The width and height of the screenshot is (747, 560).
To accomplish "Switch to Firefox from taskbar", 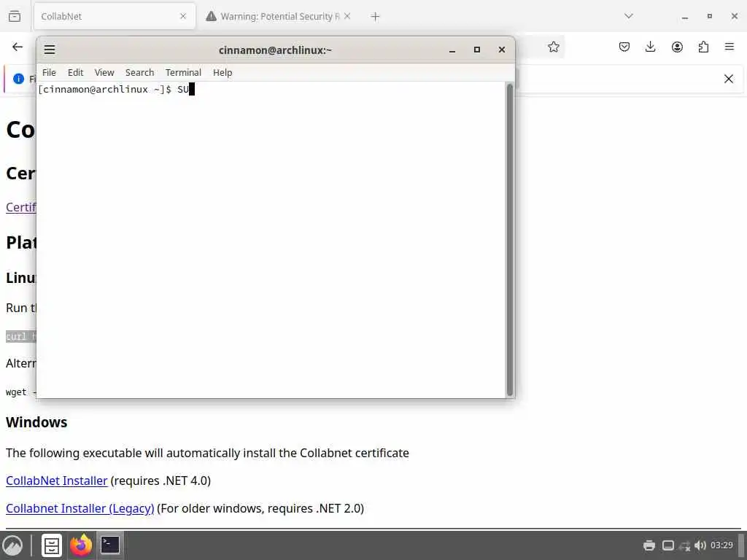I will [80, 545].
